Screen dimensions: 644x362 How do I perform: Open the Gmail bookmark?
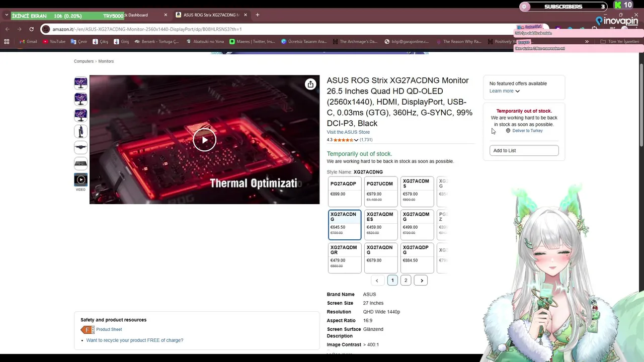(x=28, y=42)
